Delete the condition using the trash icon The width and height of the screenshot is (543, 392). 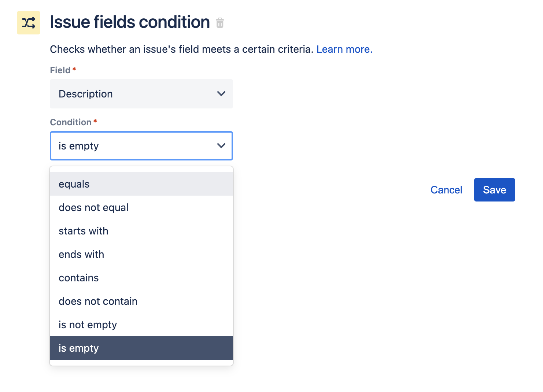[x=220, y=23]
